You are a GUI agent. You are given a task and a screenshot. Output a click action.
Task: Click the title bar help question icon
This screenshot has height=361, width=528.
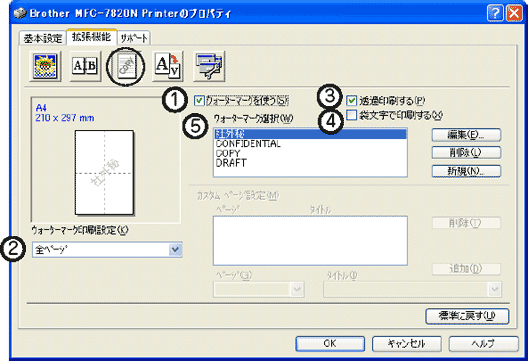click(x=495, y=14)
